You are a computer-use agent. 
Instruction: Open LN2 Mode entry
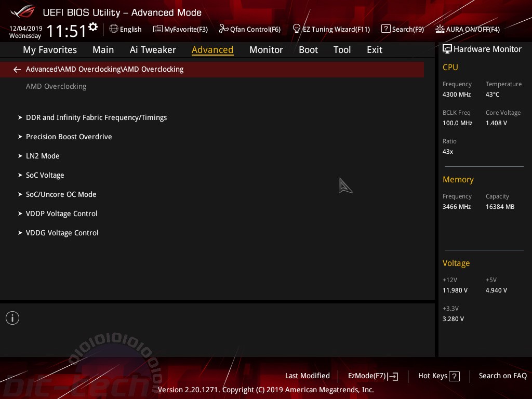(43, 156)
